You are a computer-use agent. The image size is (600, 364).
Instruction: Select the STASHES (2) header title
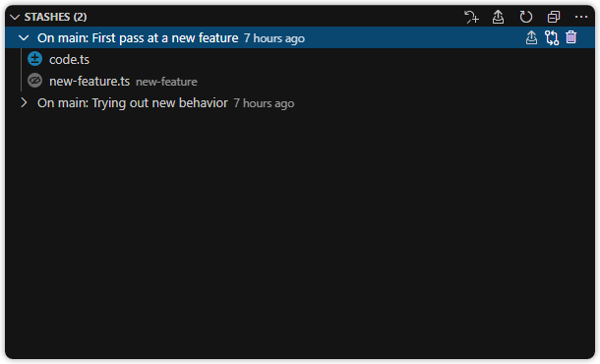point(55,17)
